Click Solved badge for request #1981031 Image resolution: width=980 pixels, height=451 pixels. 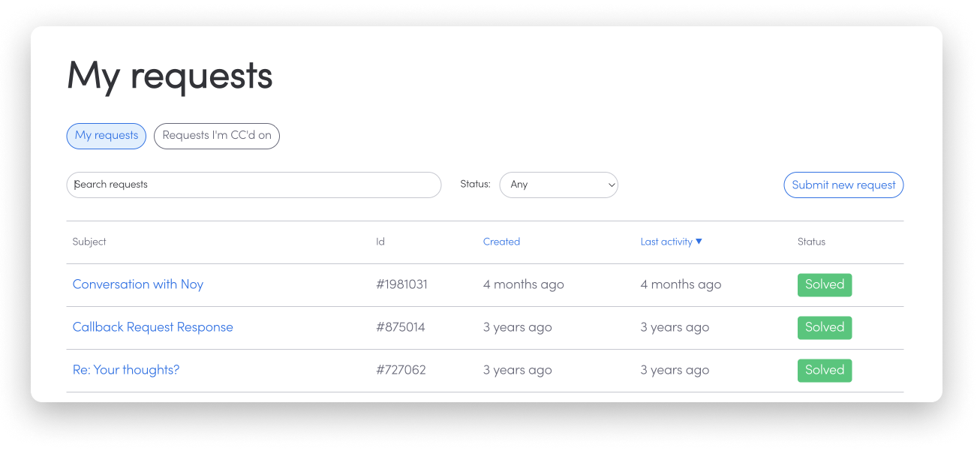(x=825, y=285)
